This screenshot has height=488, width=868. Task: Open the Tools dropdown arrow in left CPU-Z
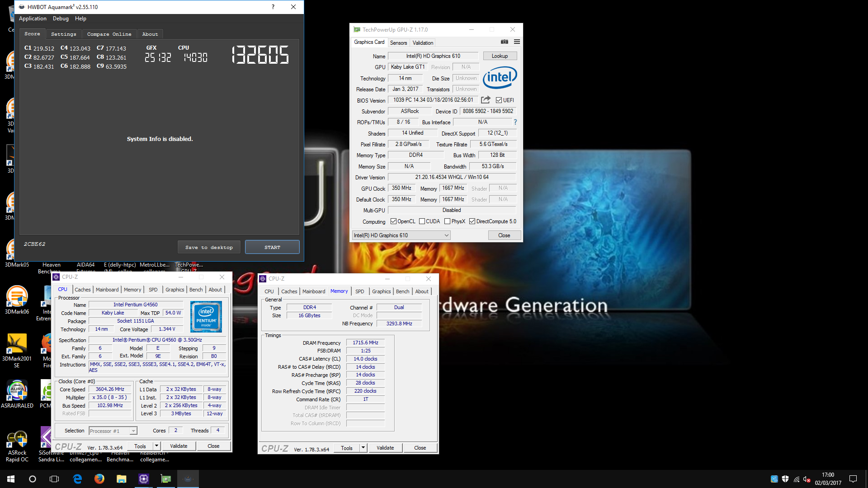click(156, 446)
